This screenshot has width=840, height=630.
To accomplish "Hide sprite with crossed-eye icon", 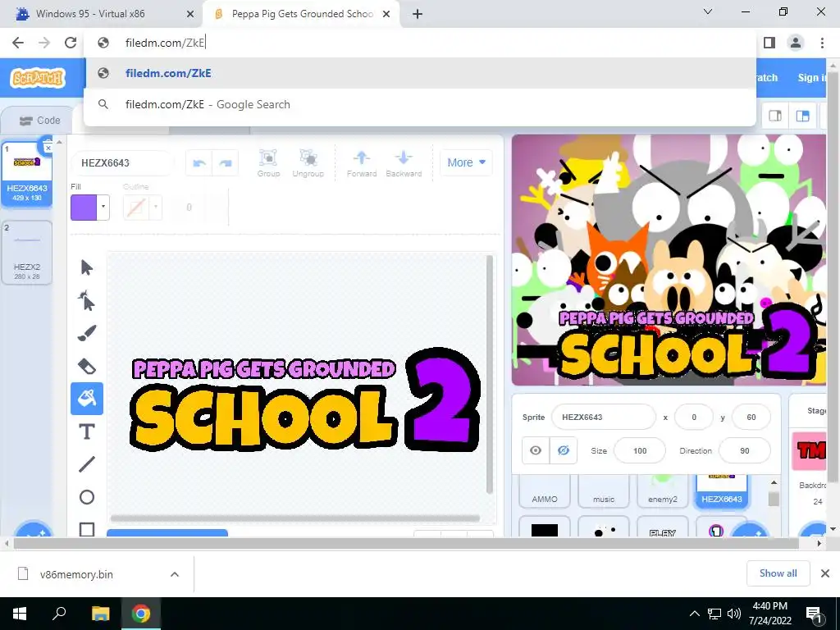I will pyautogui.click(x=563, y=450).
